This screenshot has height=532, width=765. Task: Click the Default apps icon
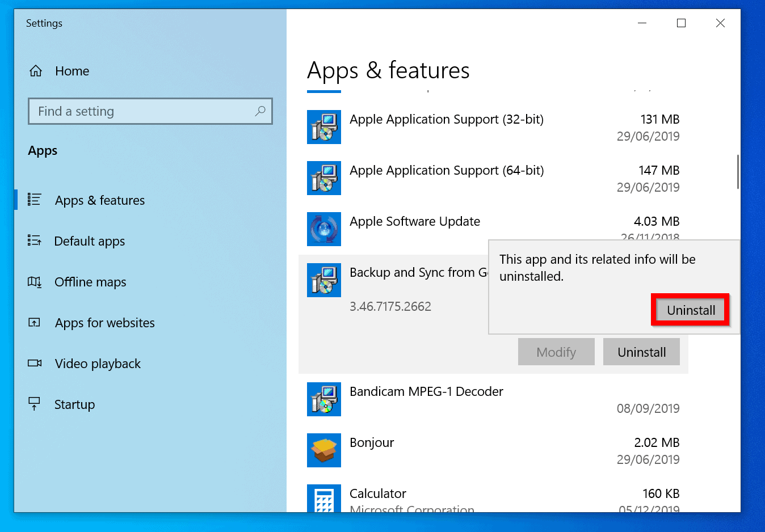click(x=34, y=240)
